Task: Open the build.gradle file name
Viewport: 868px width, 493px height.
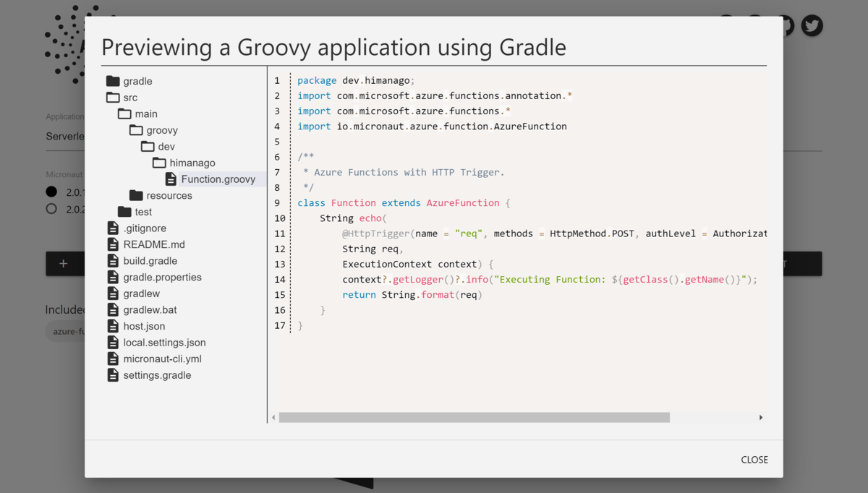Action: [150, 261]
